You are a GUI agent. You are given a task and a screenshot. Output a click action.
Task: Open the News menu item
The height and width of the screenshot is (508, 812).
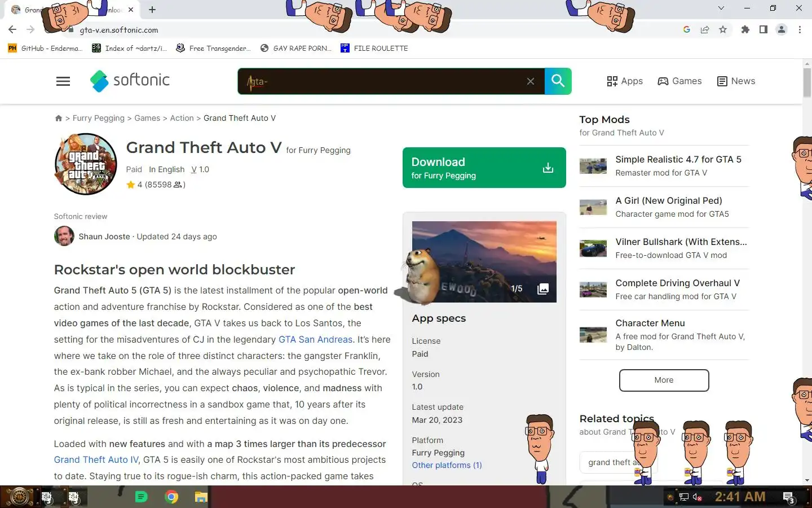coord(736,81)
